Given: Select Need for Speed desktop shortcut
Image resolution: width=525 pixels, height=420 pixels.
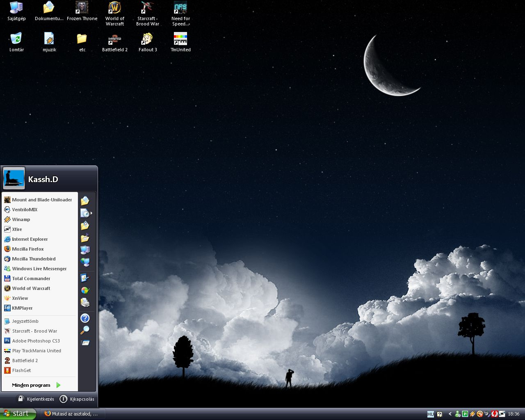Looking at the screenshot, I should tap(180, 14).
